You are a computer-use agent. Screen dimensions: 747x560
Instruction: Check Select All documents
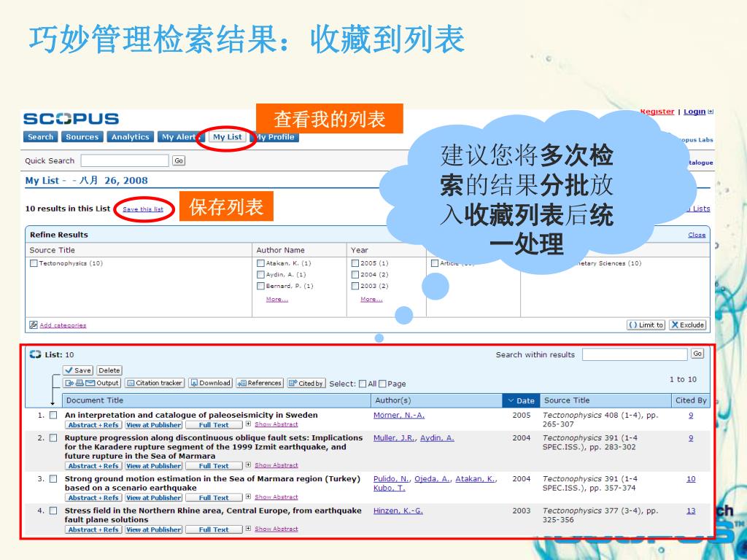pos(363,384)
